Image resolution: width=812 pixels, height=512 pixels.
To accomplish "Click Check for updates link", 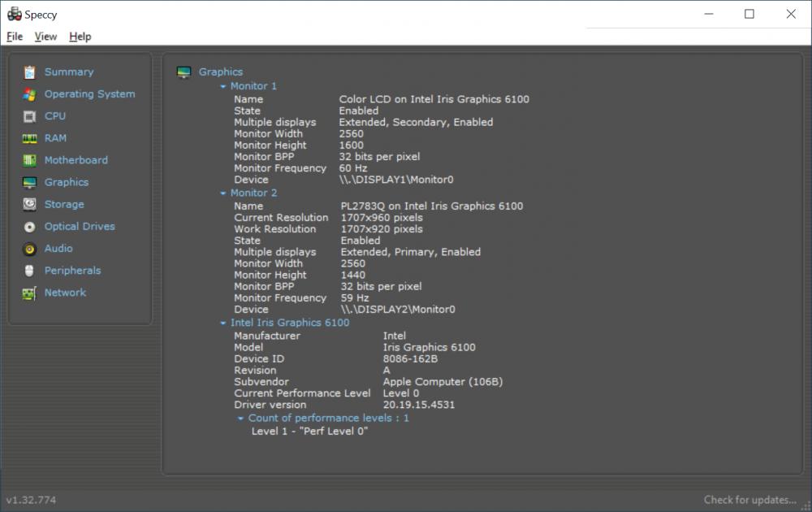I will coord(749,500).
